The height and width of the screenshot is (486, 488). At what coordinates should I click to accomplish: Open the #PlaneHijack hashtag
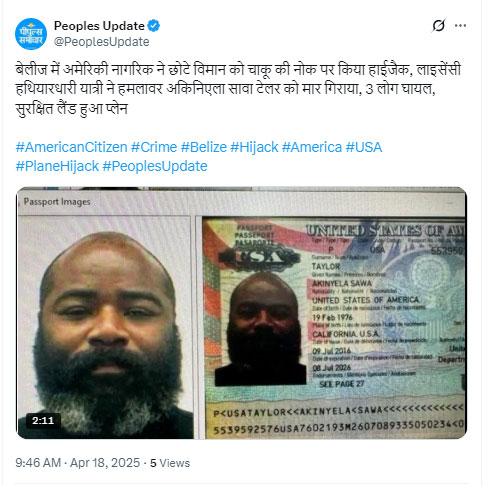click(57, 166)
